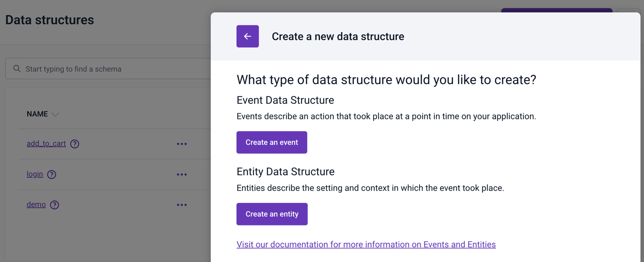Open three-dot menu for demo row
Screen dimensions: 644x262
182,205
